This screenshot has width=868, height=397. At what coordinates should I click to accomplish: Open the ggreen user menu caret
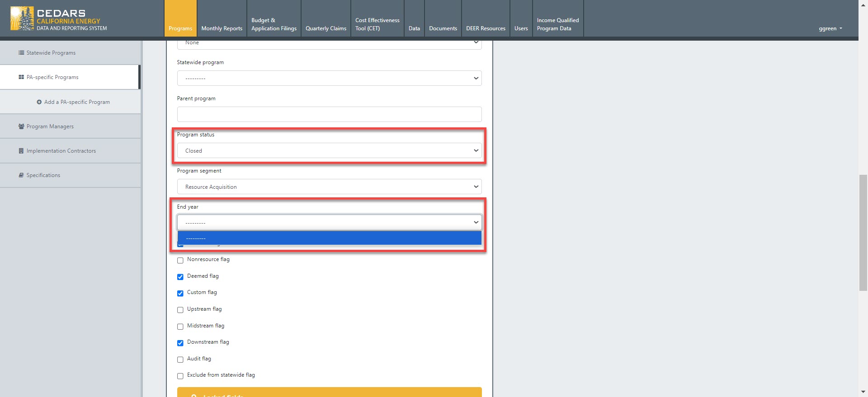pyautogui.click(x=841, y=28)
